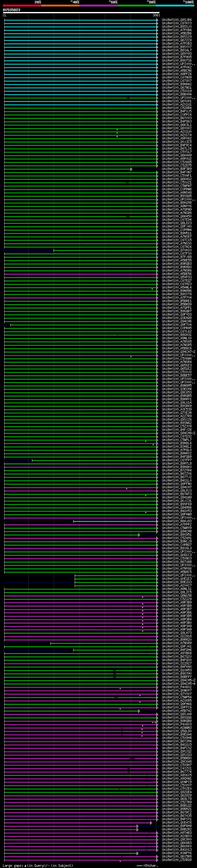Click the UniRef100_B9HDL6 label
Viewport: 197px width, 868px height.
(x=176, y=443)
